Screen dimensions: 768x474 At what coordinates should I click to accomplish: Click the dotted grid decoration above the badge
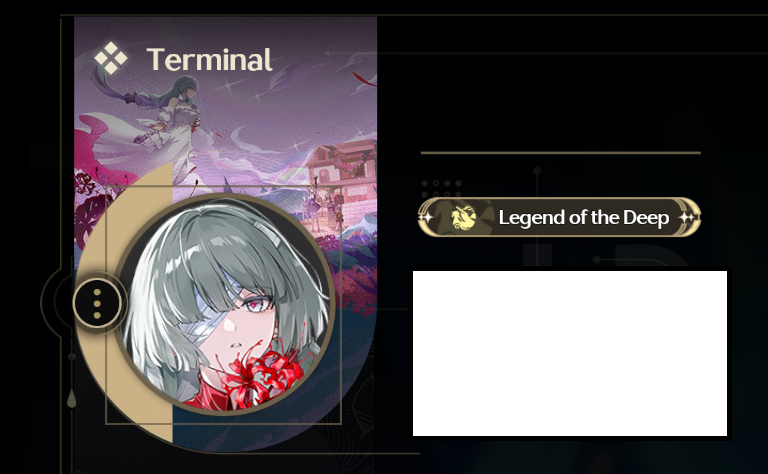[x=441, y=189]
